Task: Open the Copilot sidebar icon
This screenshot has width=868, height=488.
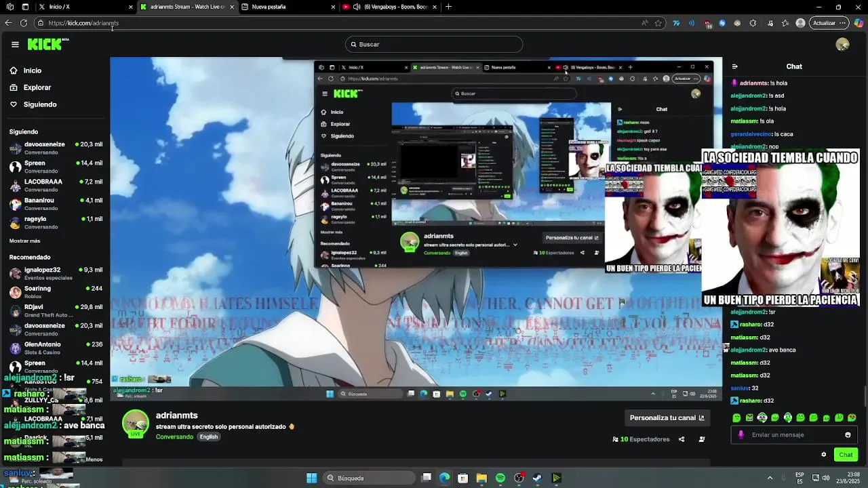Action: tap(859, 23)
